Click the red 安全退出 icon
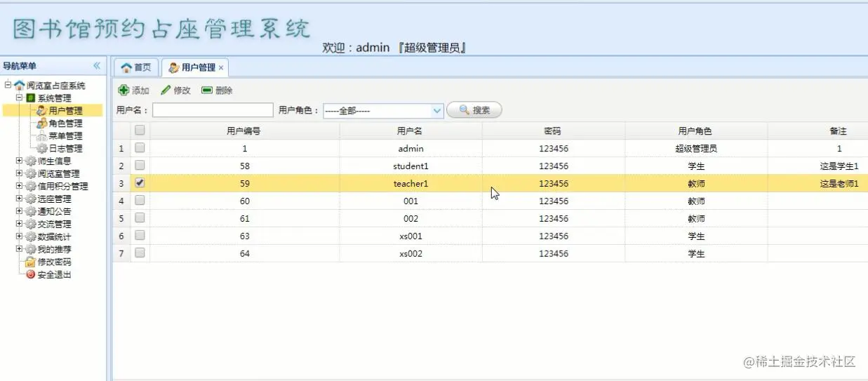Viewport: 868px width, 381px height. [x=30, y=274]
